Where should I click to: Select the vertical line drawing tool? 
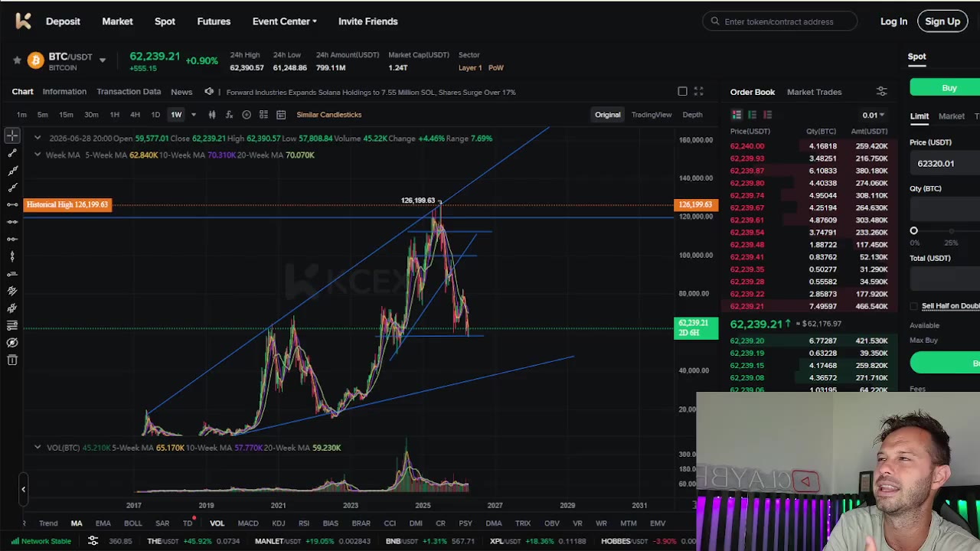[x=12, y=256]
